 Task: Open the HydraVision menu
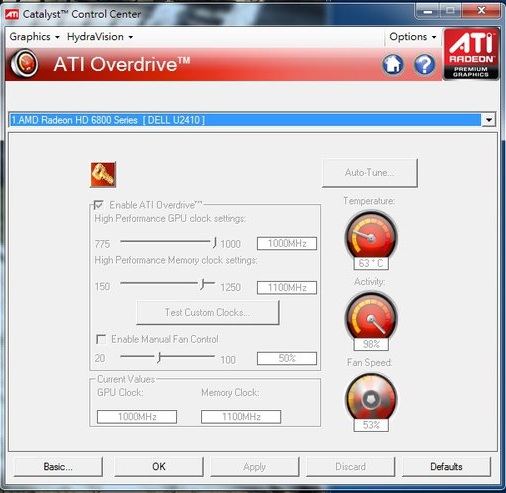pos(100,37)
